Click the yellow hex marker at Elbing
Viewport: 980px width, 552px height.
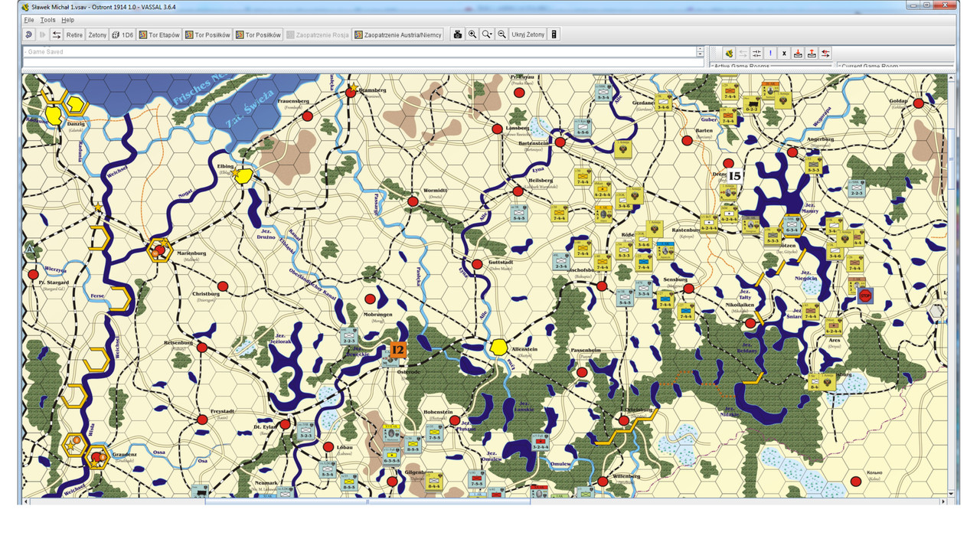click(x=242, y=176)
